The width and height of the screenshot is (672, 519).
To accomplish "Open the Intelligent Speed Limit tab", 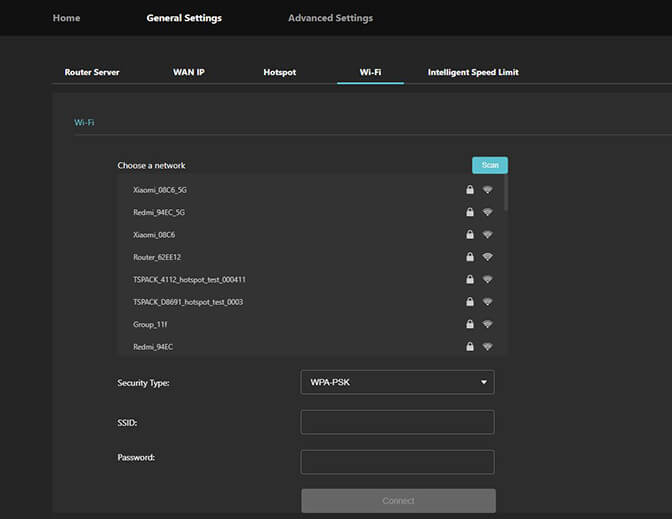I will coord(473,72).
